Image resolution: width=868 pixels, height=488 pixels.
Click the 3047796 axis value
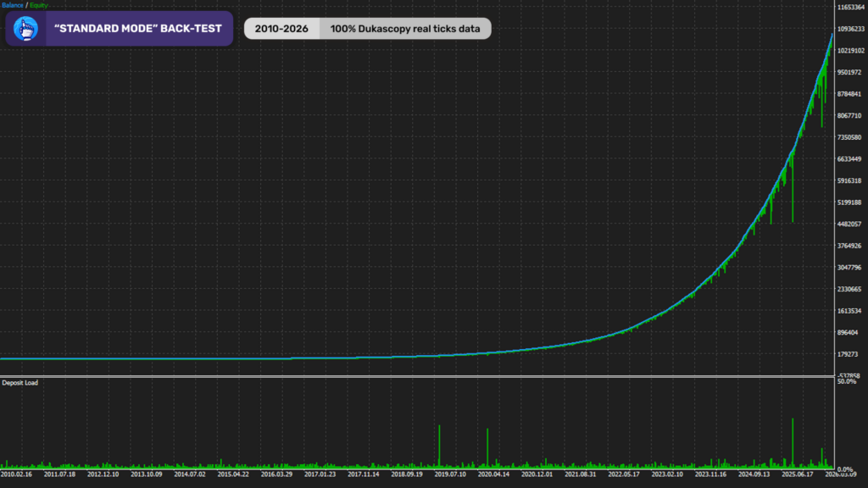coord(851,268)
